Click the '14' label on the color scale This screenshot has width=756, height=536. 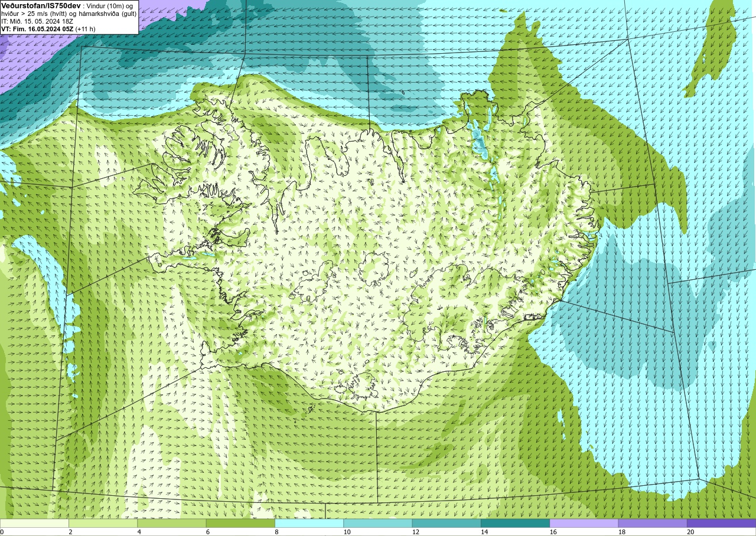click(x=484, y=532)
